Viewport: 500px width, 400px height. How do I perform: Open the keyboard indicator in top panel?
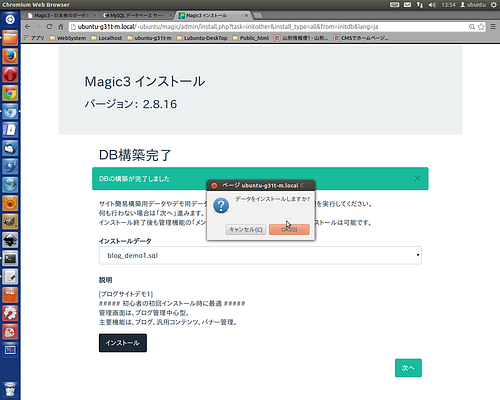[394, 5]
